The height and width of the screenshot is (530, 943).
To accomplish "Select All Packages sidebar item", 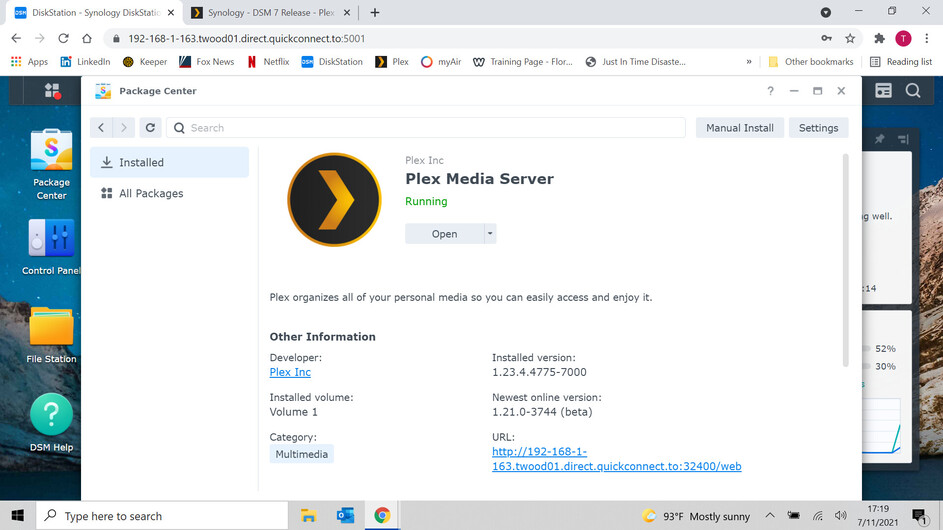I will pos(169,193).
